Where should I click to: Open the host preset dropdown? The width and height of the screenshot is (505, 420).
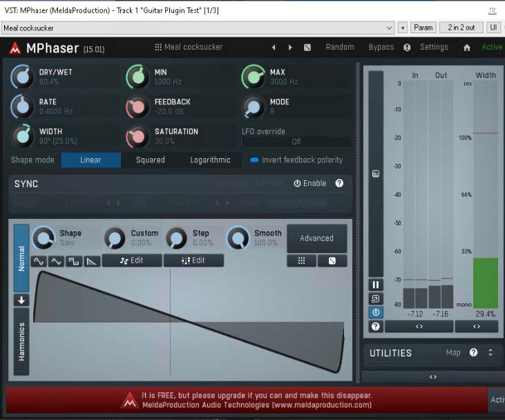click(x=198, y=28)
